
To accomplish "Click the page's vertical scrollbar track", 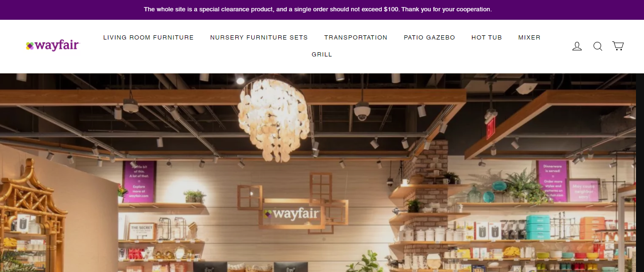I will click(640, 172).
